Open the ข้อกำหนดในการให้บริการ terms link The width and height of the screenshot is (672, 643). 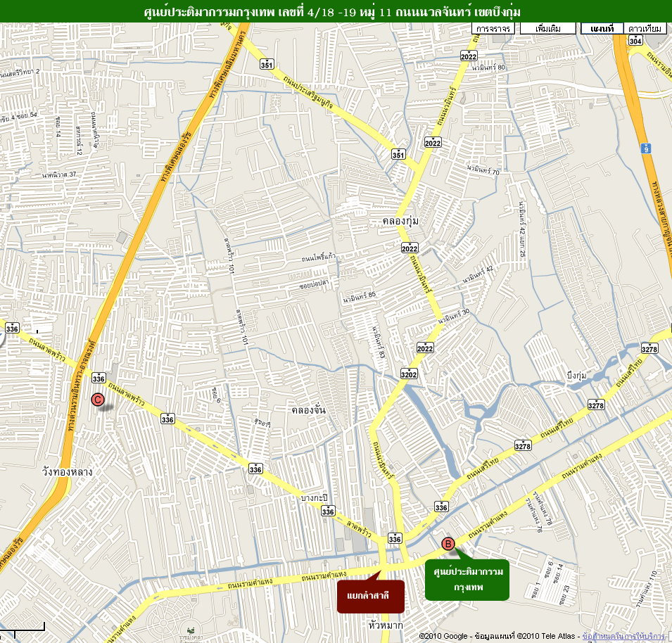coord(623,636)
